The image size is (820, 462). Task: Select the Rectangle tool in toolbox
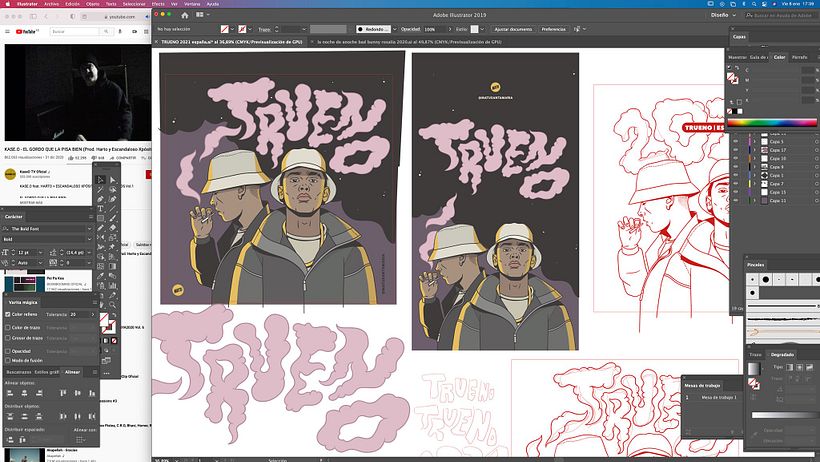[x=100, y=218]
